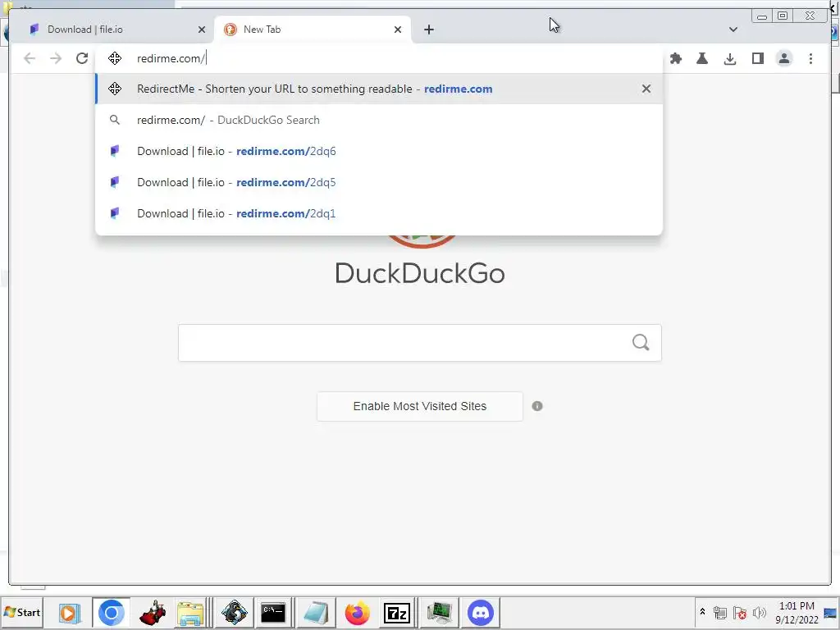Close the Download | file.io tab
This screenshot has width=840, height=630.
click(202, 30)
